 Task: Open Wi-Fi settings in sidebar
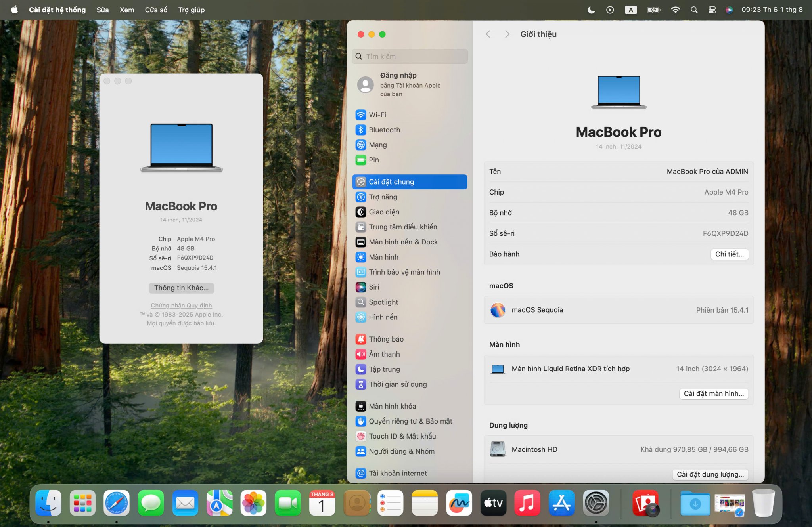(x=410, y=115)
